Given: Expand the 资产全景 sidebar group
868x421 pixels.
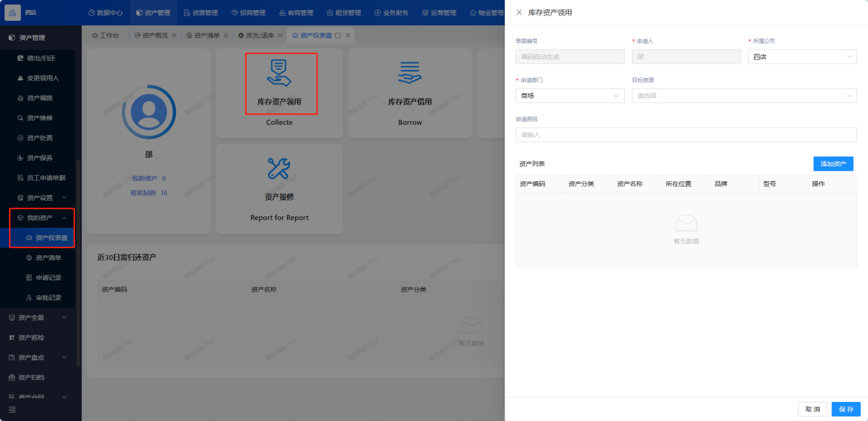Looking at the screenshot, I should (38, 317).
